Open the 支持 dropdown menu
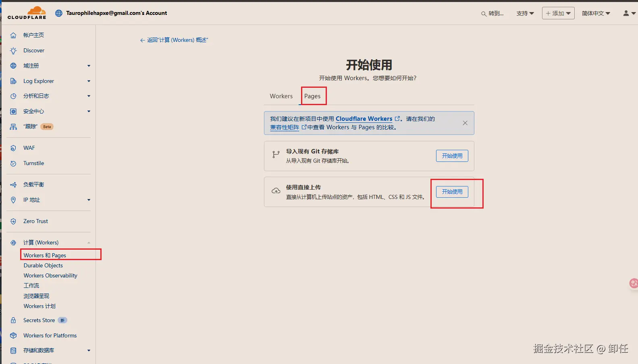638x364 pixels. pyautogui.click(x=525, y=13)
